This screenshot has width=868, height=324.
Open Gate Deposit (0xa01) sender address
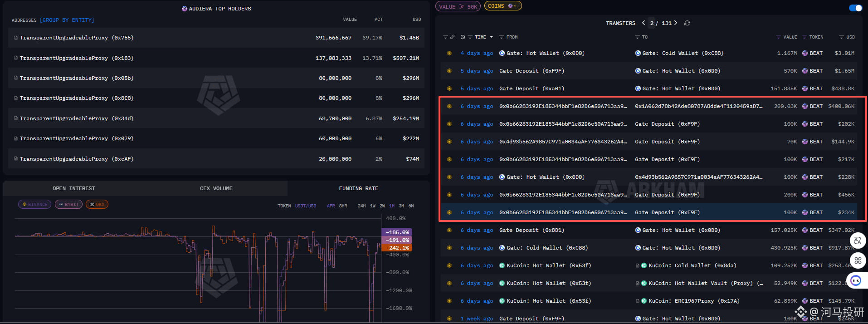click(532, 88)
